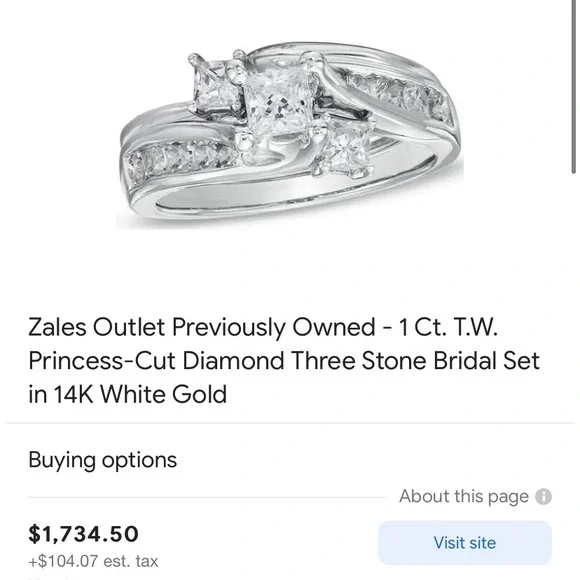The height and width of the screenshot is (580, 580).
Task: Select the $1,734.50 price
Action: coord(84,534)
